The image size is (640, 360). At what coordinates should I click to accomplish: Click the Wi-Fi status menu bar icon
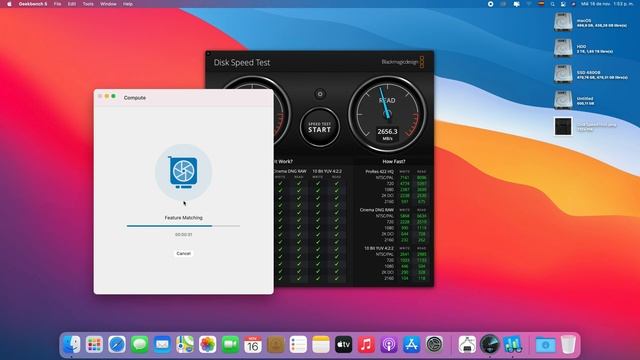pos(529,4)
